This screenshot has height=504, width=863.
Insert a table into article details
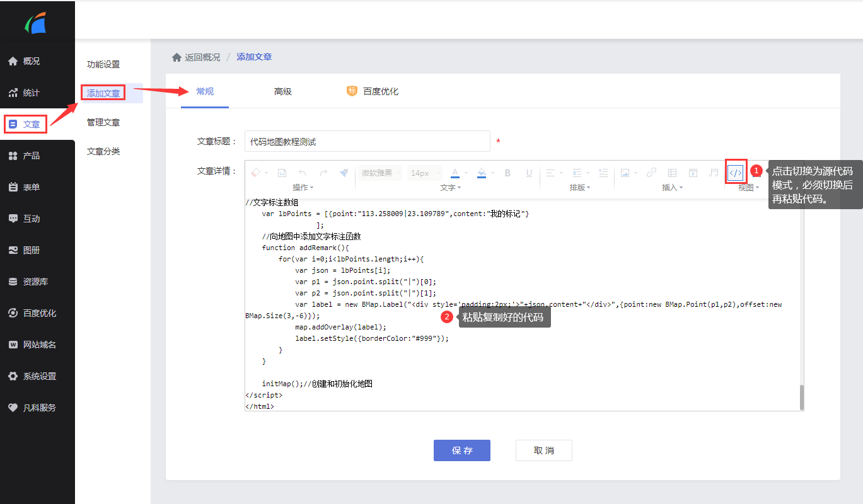point(671,171)
